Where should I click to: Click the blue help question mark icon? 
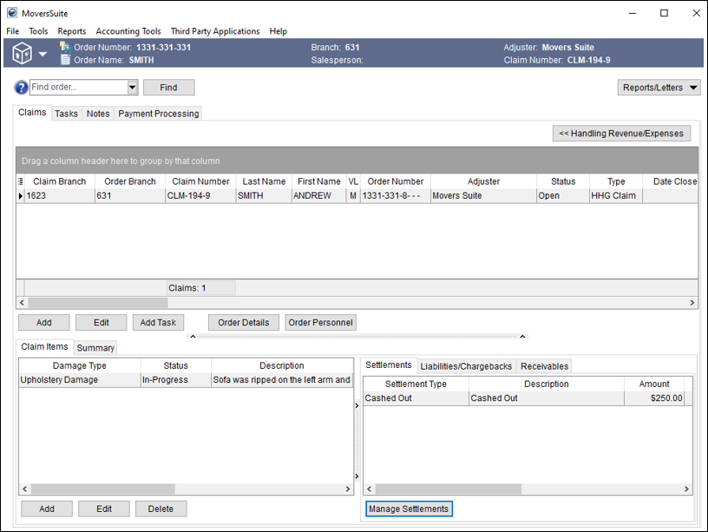21,88
